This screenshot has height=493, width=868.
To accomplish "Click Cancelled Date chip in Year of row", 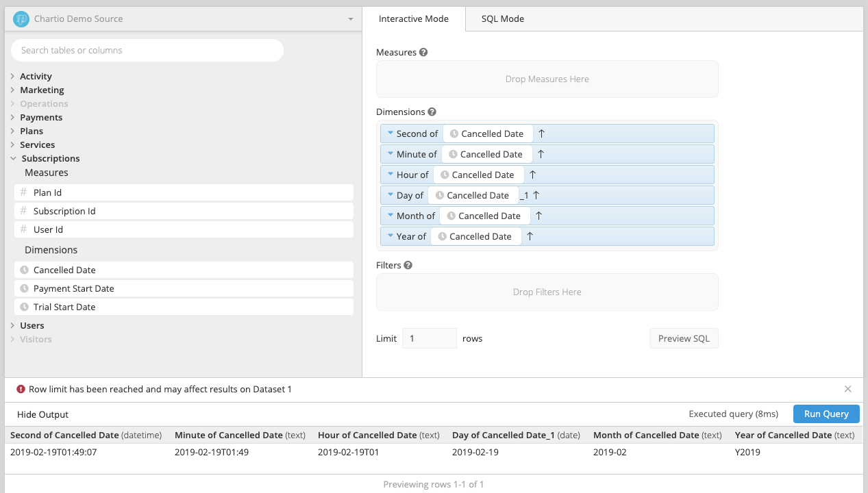I will click(475, 236).
